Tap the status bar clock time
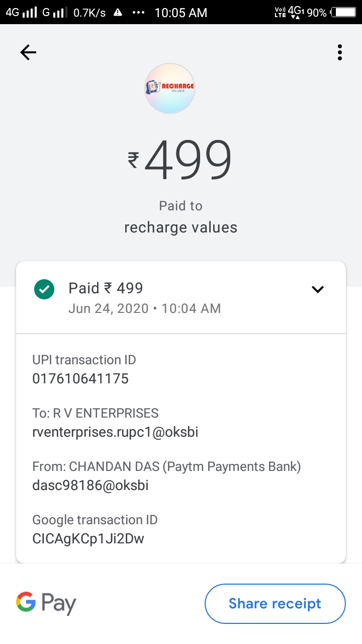This screenshot has width=362, height=644. tap(181, 13)
